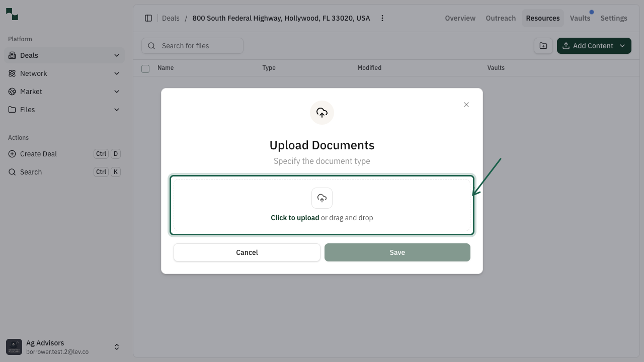The image size is (644, 362).
Task: Select the Deals icon in sidebar
Action: click(x=12, y=55)
